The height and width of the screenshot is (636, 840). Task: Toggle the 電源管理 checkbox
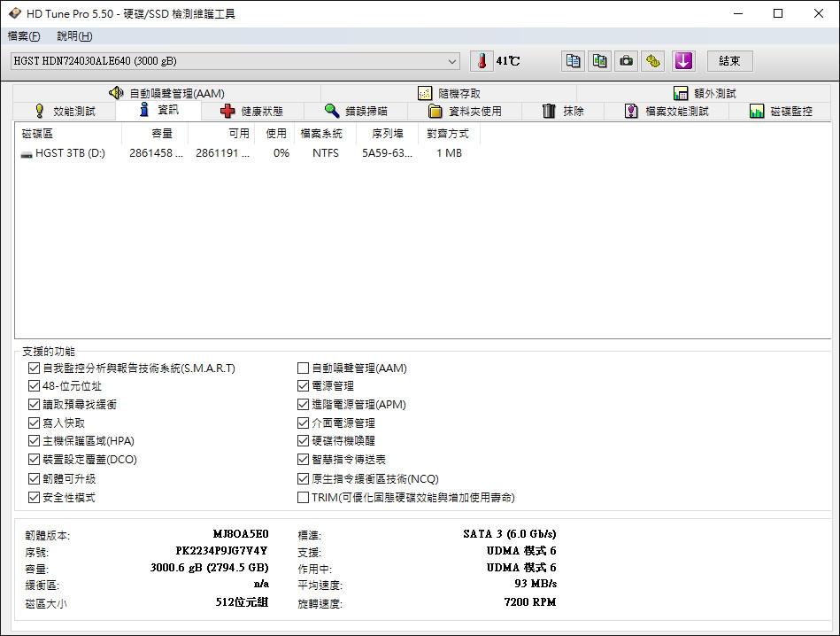click(x=303, y=386)
